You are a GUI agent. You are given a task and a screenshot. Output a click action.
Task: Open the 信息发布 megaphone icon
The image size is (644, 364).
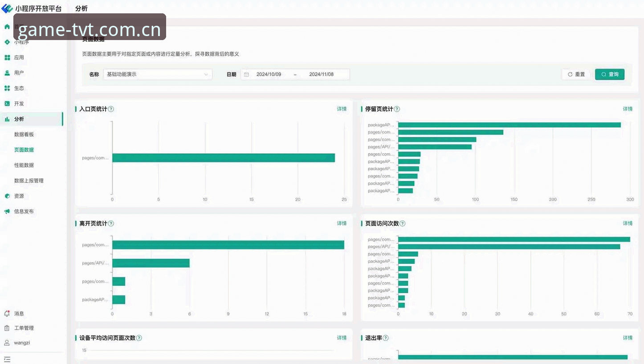pos(7,211)
